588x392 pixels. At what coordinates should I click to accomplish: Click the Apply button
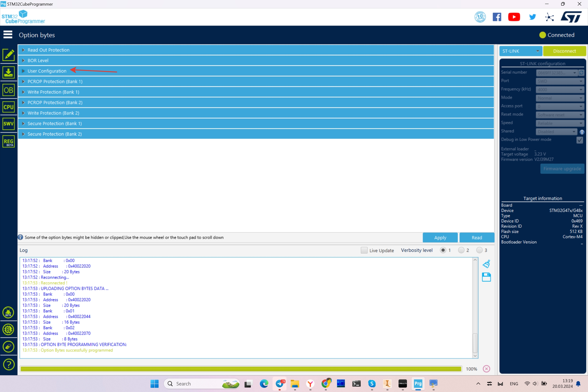[440, 238]
